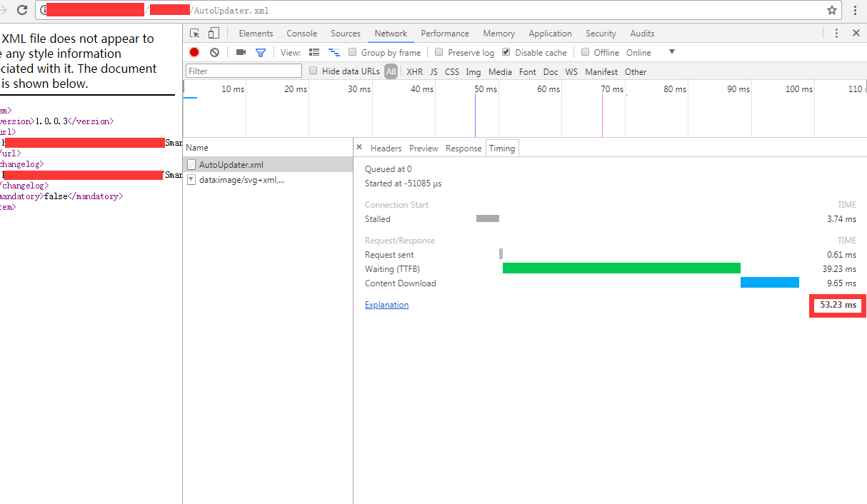The height and width of the screenshot is (504, 867).
Task: Click the 50 ms mark on timeline overview
Action: [486, 89]
